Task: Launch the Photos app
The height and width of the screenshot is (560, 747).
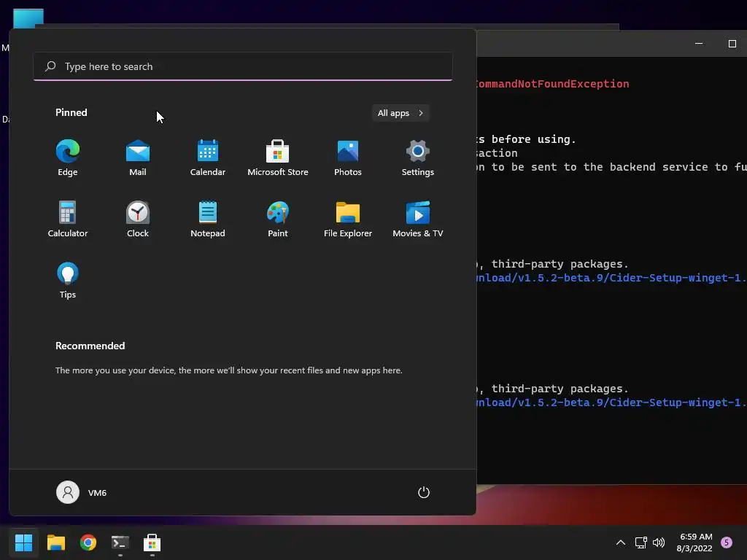Action: tap(348, 158)
